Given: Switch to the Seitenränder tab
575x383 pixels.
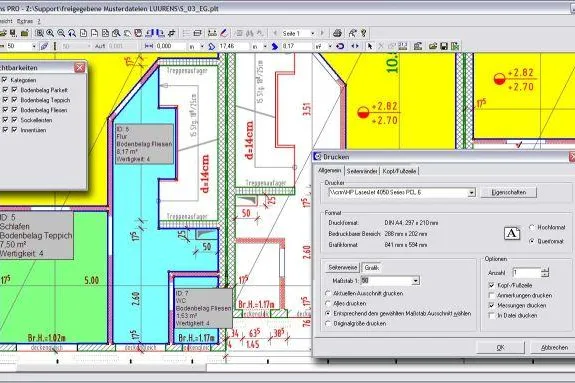Looking at the screenshot, I should click(362, 171).
